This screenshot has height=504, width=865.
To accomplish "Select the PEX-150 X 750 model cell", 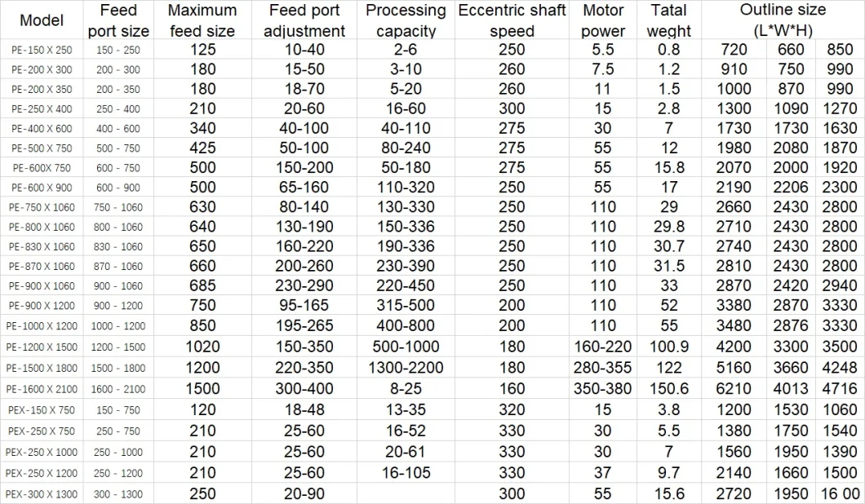I will 42,409.
